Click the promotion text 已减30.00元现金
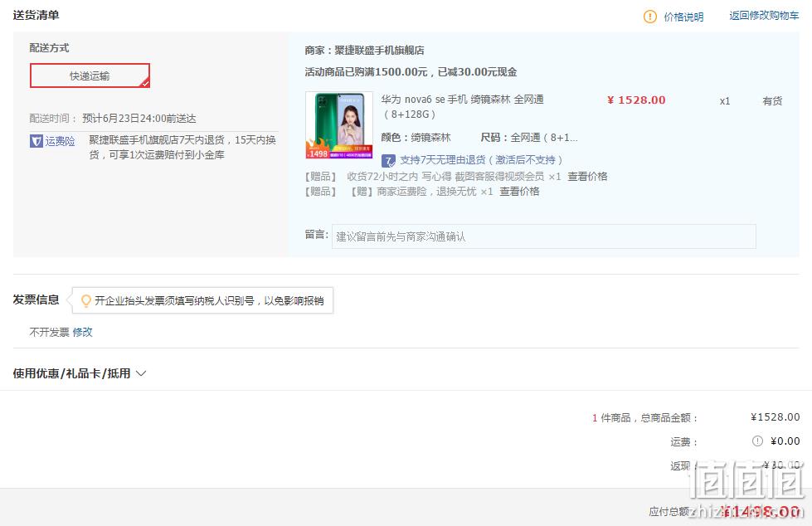 (x=478, y=72)
